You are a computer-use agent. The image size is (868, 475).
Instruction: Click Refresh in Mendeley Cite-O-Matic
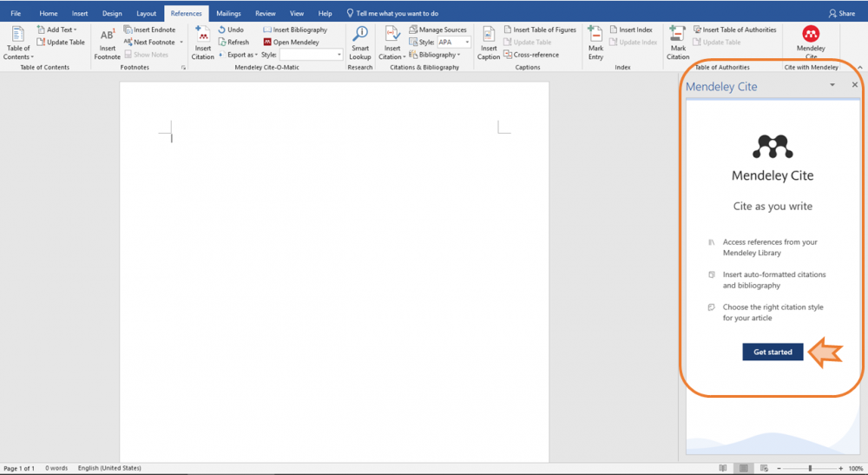tap(233, 42)
